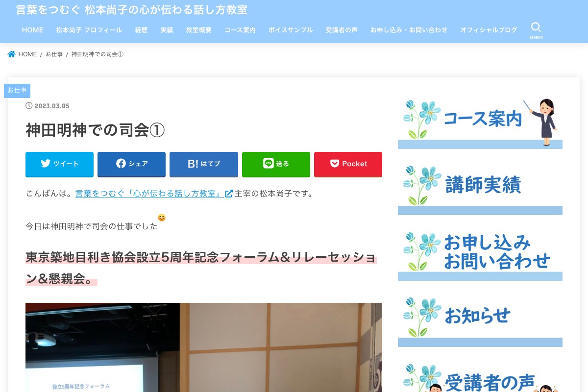Open the コース案内 sidebar banner
This screenshot has height=392, width=588.
pyautogui.click(x=480, y=122)
